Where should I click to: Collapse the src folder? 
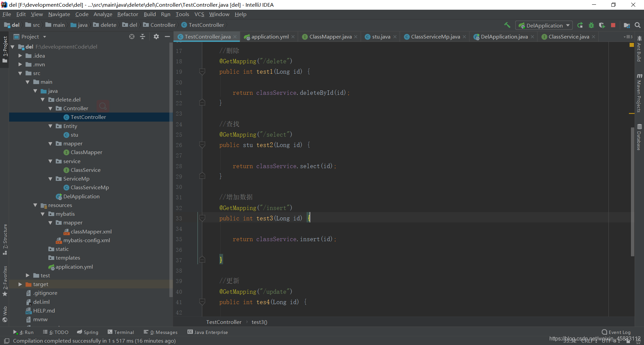[20, 73]
